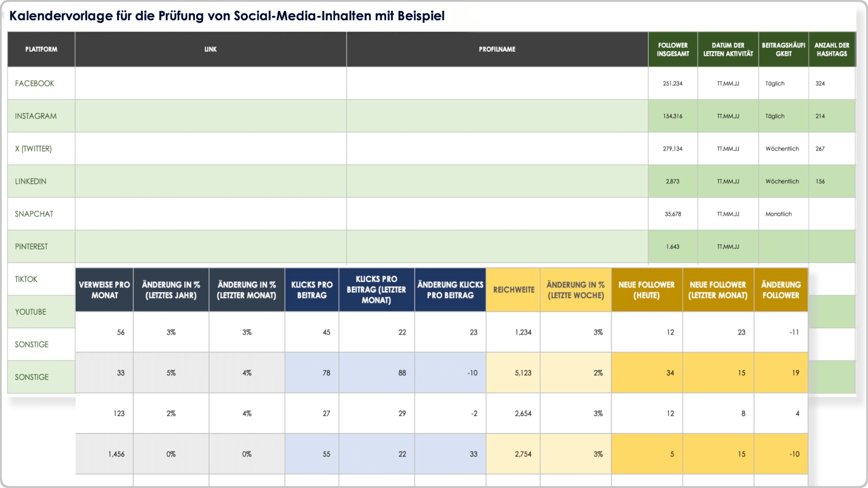Viewport: 868px width, 488px height.
Task: Click the REICHWEITE column header
Action: 513,290
